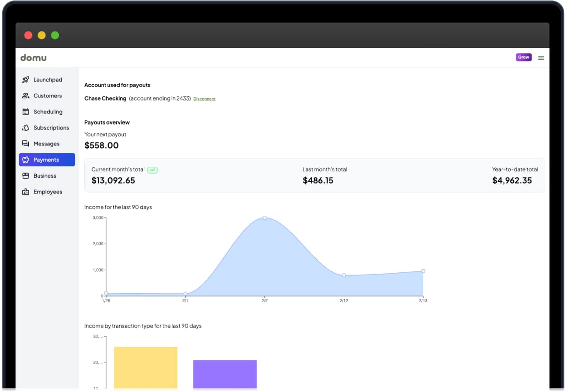Click the 'Payouts overview' heading
Screen dimensions: 567x392
[x=107, y=122]
